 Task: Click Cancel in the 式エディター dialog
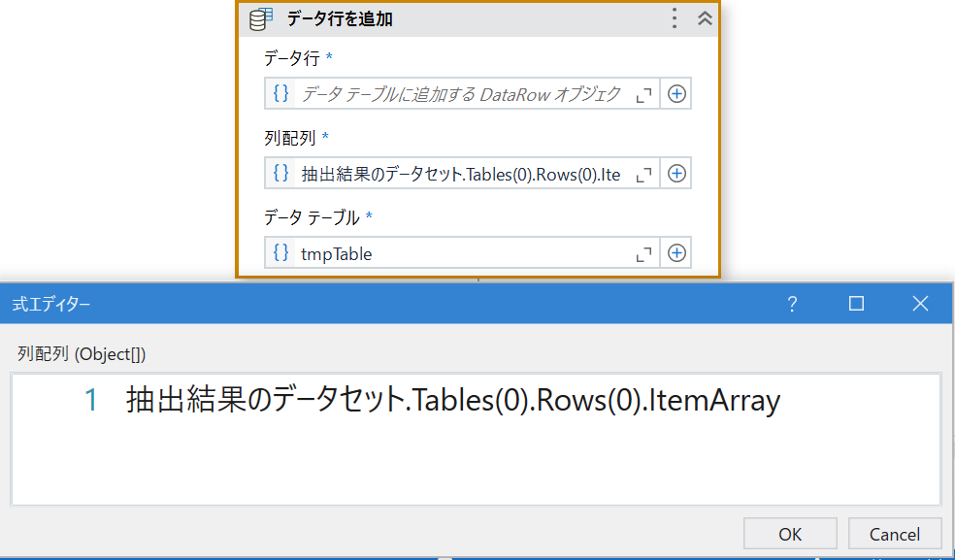[895, 535]
